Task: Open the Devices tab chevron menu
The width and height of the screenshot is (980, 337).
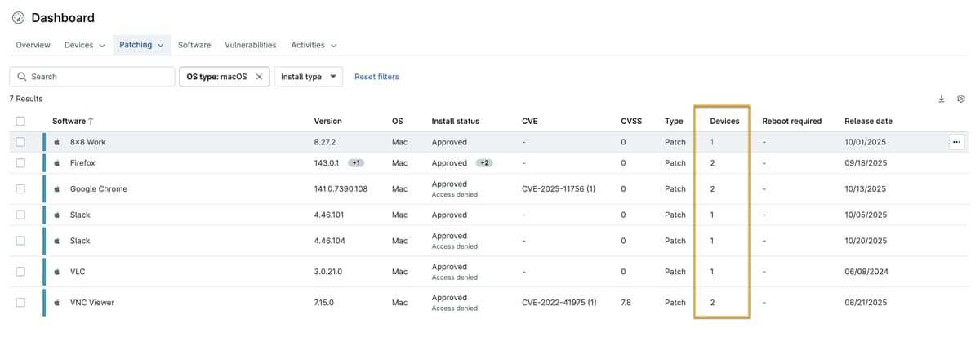Action: click(x=102, y=46)
